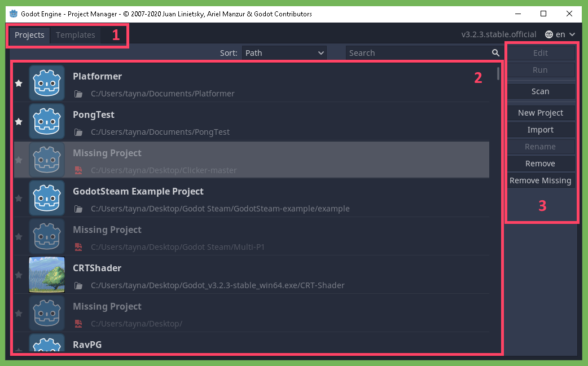Select the PongTest project title

coord(93,115)
